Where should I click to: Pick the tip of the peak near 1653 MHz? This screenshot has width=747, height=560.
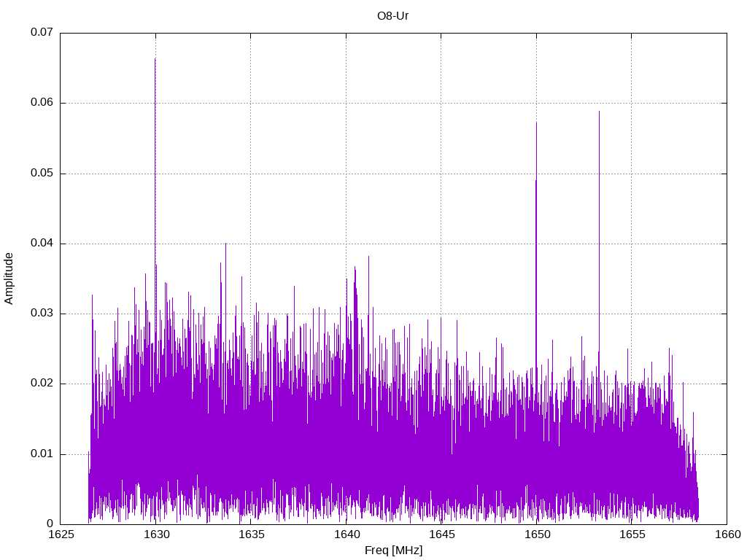pyautogui.click(x=599, y=112)
